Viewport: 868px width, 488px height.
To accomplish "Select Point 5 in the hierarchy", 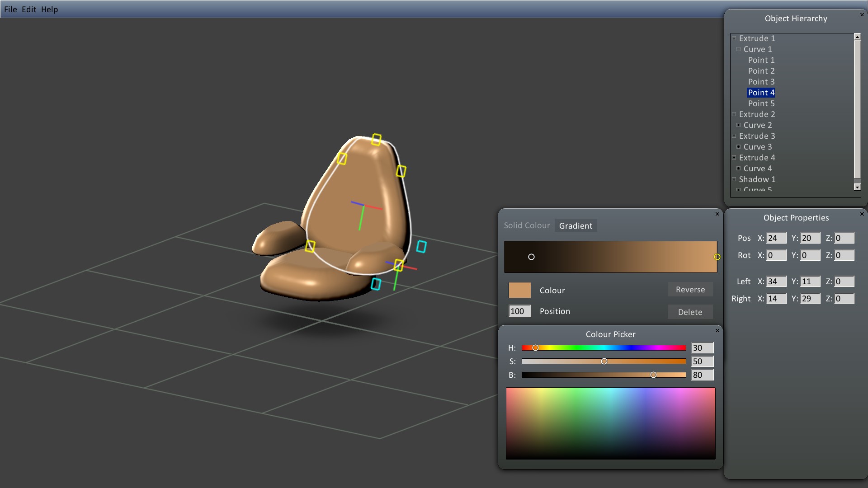I will click(761, 103).
